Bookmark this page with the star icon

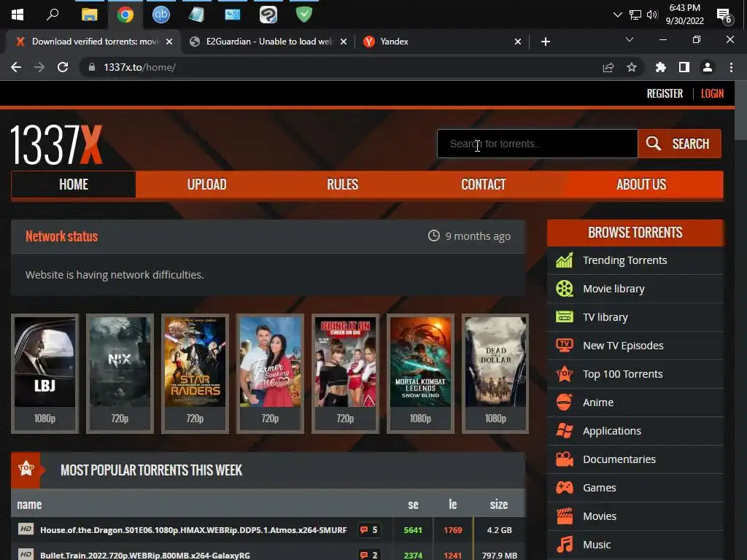[632, 68]
